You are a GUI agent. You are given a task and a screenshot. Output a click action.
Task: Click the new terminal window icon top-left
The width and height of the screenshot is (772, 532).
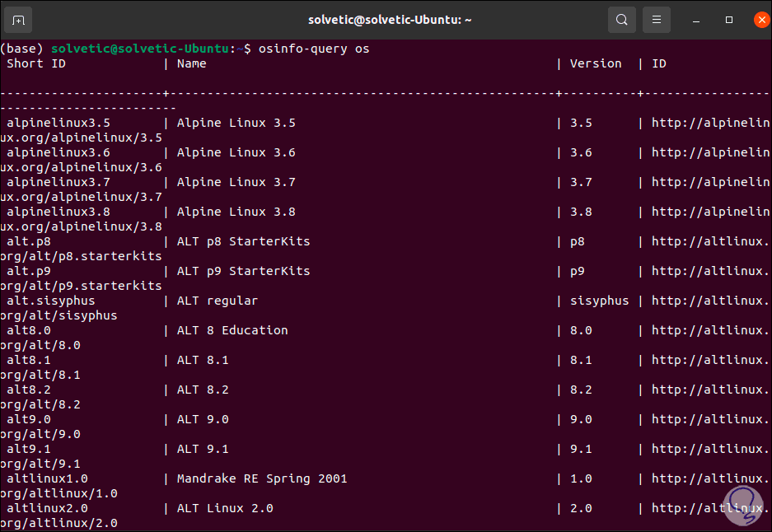click(18, 18)
